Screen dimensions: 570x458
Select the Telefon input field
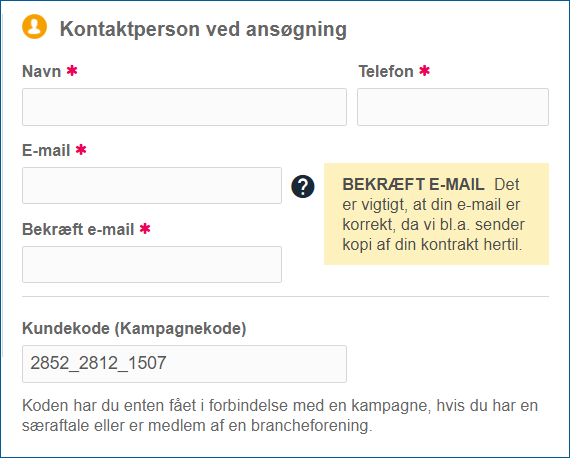click(x=453, y=107)
